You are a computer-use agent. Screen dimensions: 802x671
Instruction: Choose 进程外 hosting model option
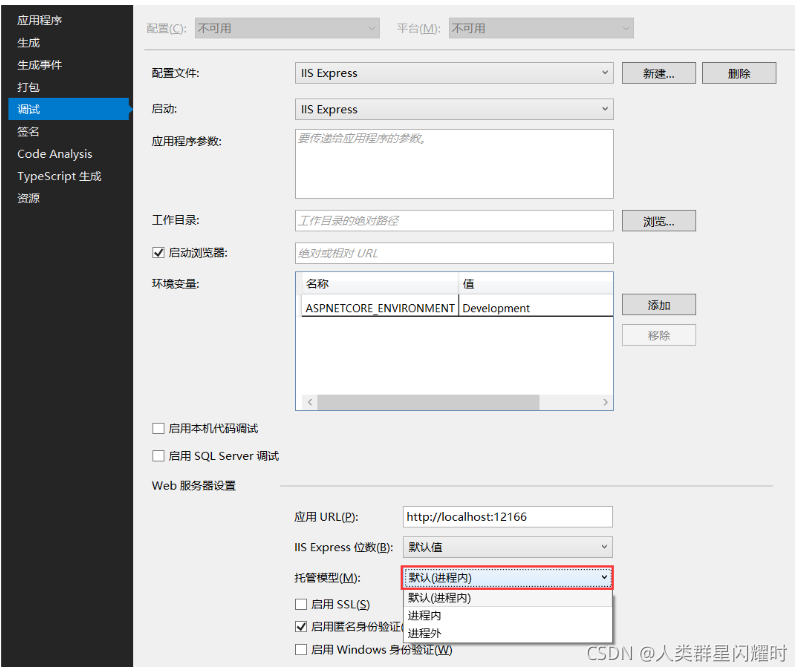click(x=509, y=633)
